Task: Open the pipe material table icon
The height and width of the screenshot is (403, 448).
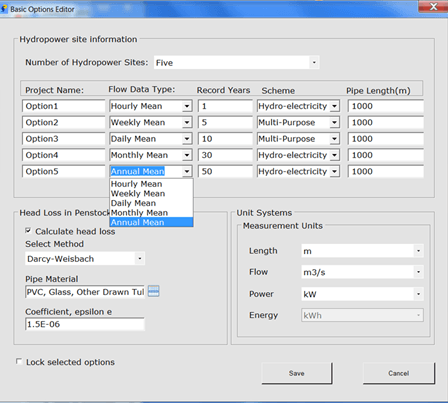Action: click(153, 291)
